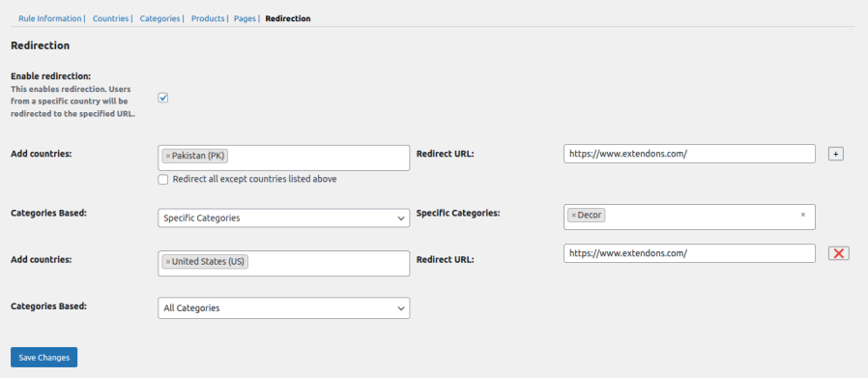Remove United States (US) country tag
The image size is (868, 378).
168,262
